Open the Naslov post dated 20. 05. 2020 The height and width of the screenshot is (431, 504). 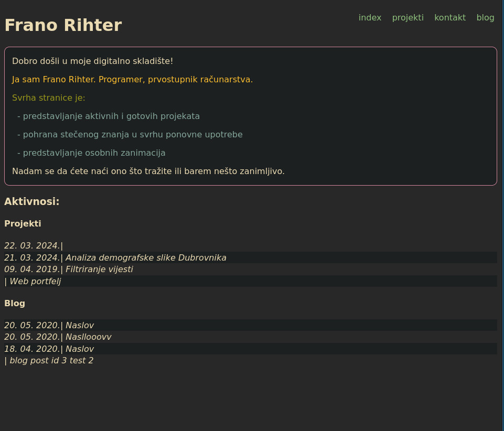click(80, 326)
